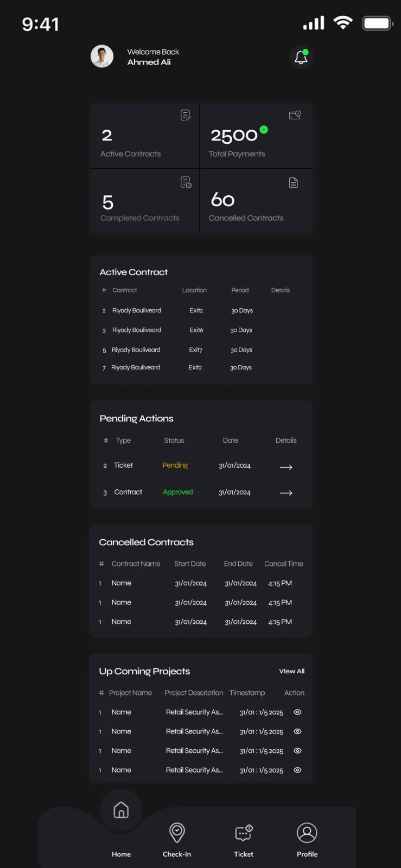Tap the green plus badge beside 2500
The height and width of the screenshot is (868, 401).
[x=264, y=130]
